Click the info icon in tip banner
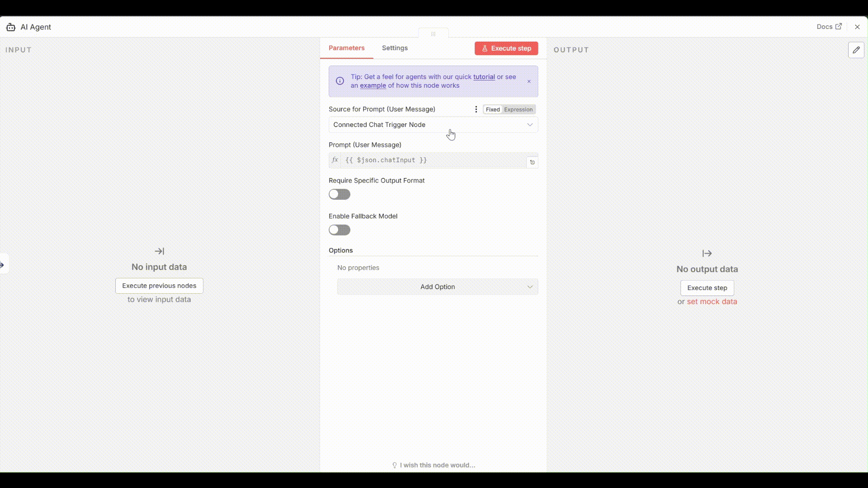This screenshot has width=868, height=488. pos(340,81)
